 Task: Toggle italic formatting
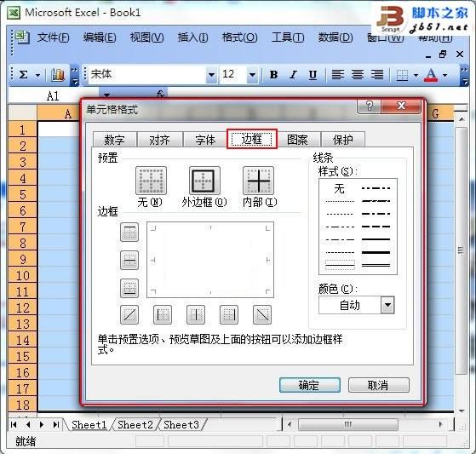click(293, 74)
